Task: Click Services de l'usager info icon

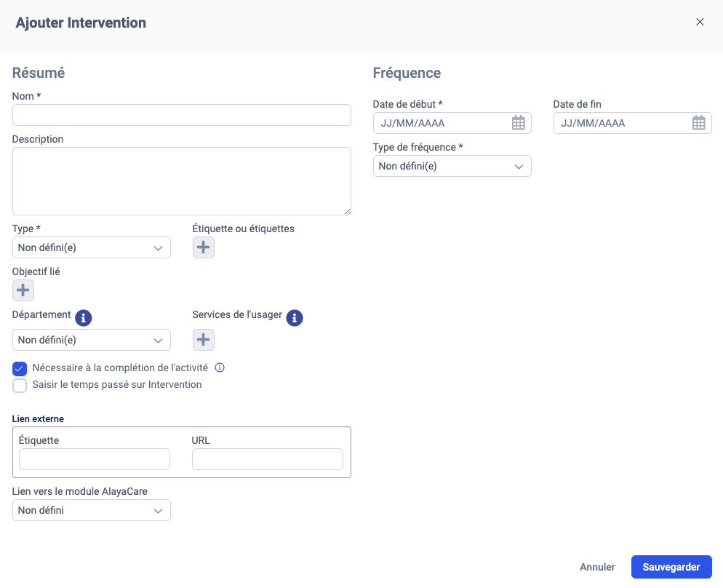Action: 295,317
